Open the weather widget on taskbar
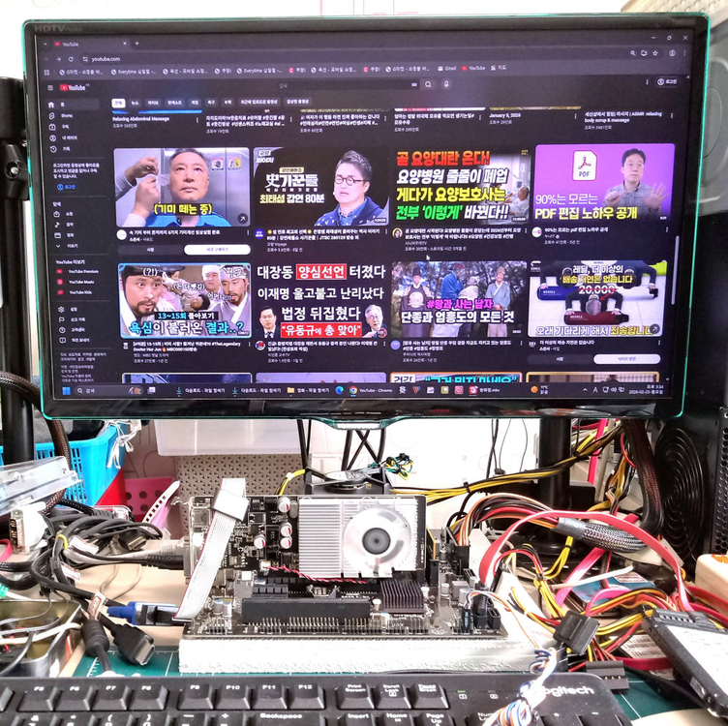 point(540,390)
